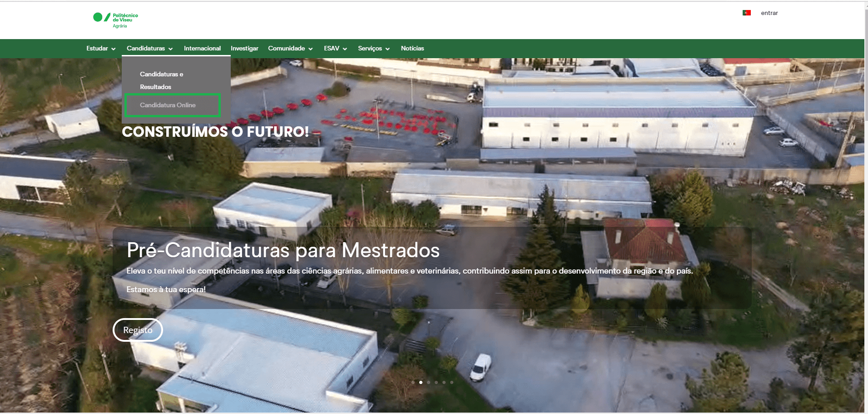The width and height of the screenshot is (868, 414).
Task: Open the Investigar menu item
Action: pyautogui.click(x=244, y=48)
